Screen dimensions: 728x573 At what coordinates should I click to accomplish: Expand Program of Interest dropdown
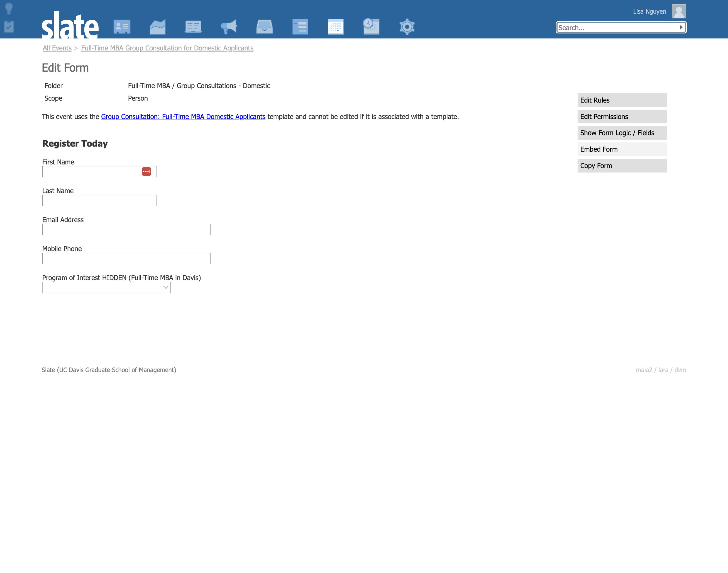pyautogui.click(x=106, y=288)
